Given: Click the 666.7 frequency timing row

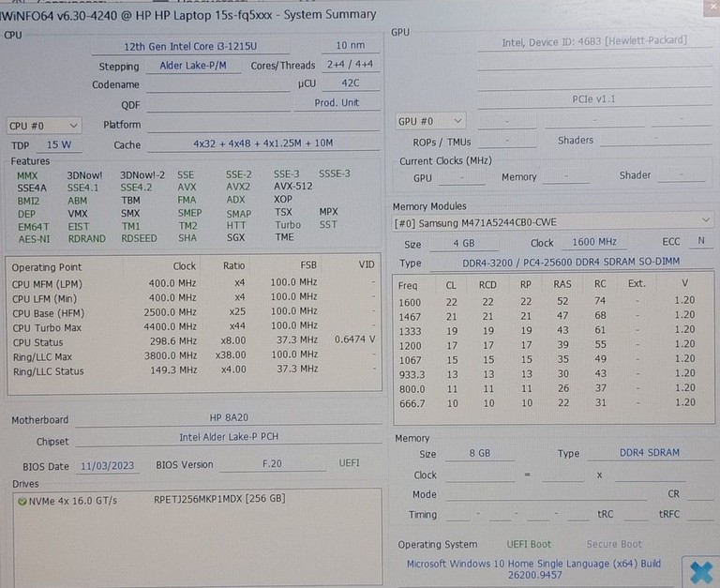Looking at the screenshot, I should pos(553,403).
